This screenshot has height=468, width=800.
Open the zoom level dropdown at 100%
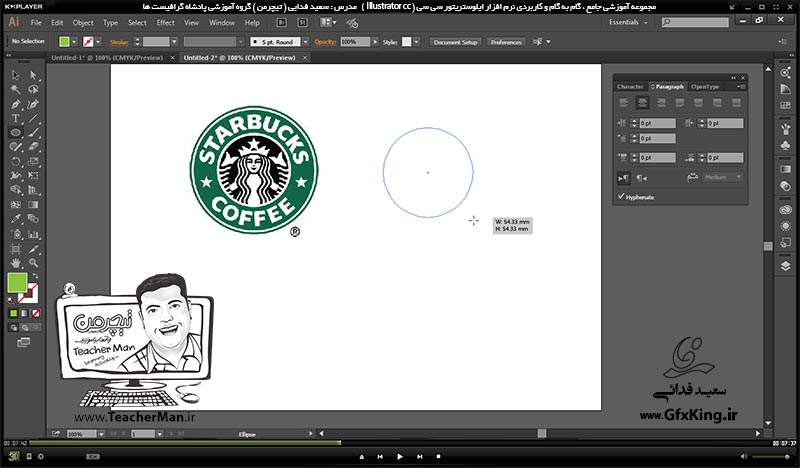click(102, 434)
